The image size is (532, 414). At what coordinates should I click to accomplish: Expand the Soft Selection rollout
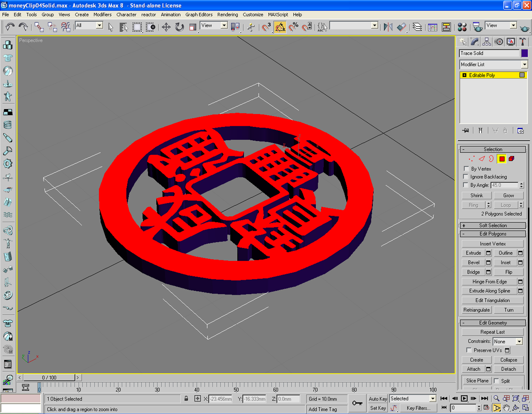(x=493, y=225)
